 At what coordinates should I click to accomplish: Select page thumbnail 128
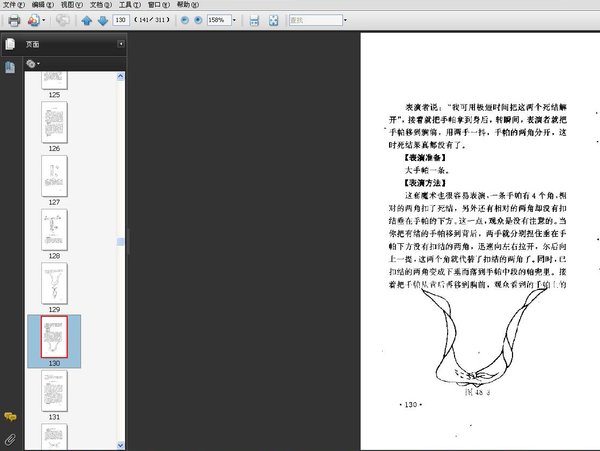tap(54, 230)
